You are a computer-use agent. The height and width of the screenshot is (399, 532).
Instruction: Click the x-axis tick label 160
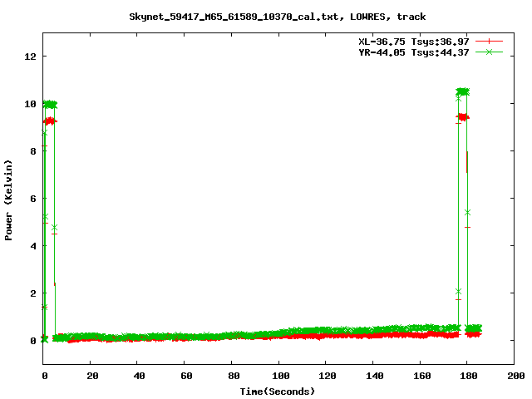point(422,376)
